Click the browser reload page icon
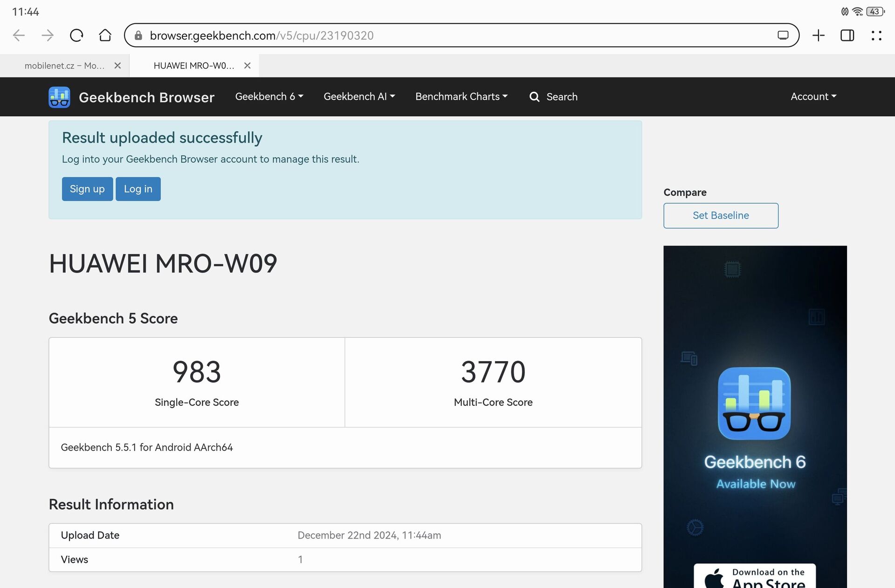Screen dimensions: 895x588 77,34
